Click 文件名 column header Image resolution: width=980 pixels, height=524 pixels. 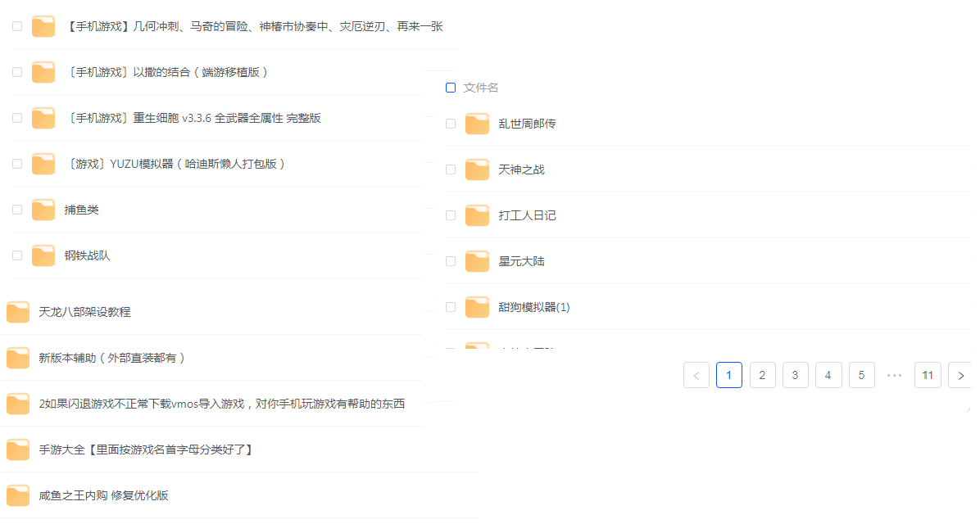481,88
